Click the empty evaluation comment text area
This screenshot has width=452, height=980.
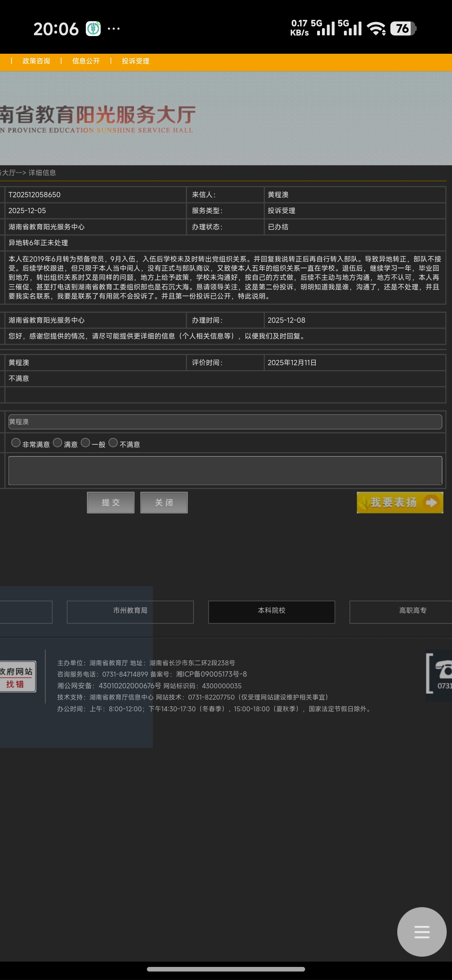(225, 470)
